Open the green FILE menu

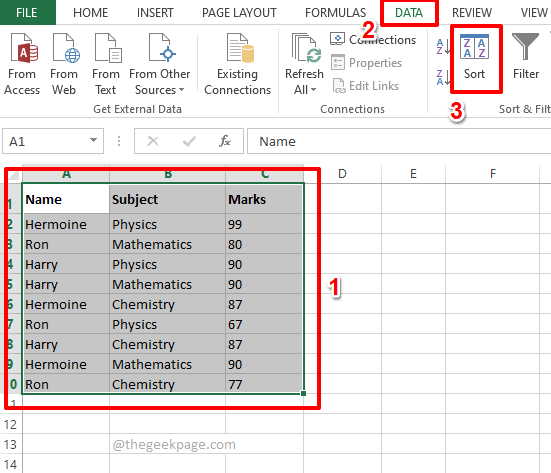(27, 13)
